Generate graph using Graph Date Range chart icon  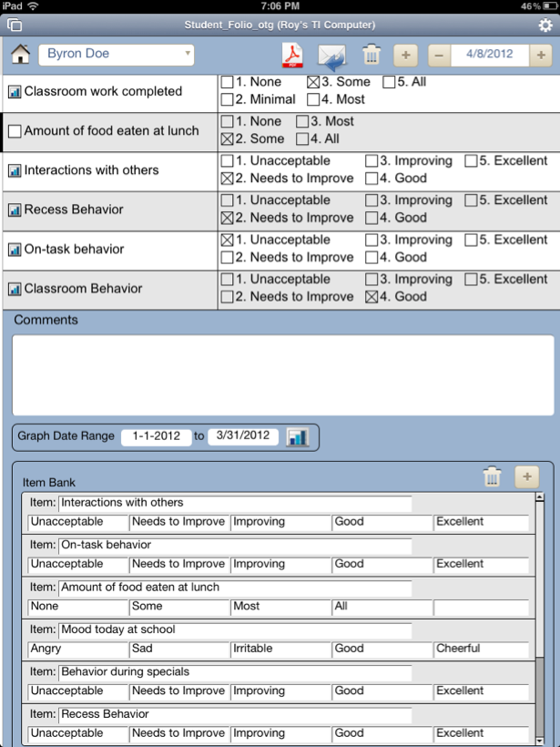pos(297,436)
